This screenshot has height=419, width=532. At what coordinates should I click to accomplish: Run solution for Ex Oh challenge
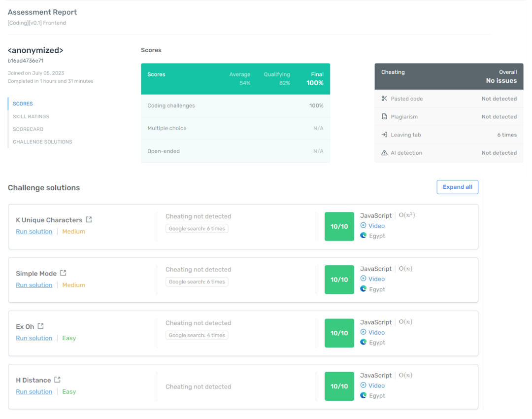click(34, 338)
